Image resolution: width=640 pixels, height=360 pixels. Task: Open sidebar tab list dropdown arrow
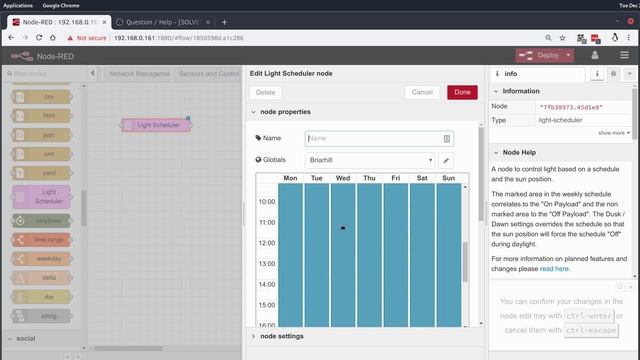(630, 74)
